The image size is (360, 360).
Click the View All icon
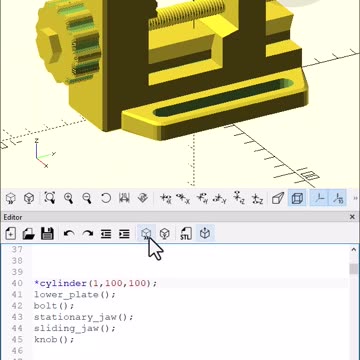coord(49,199)
